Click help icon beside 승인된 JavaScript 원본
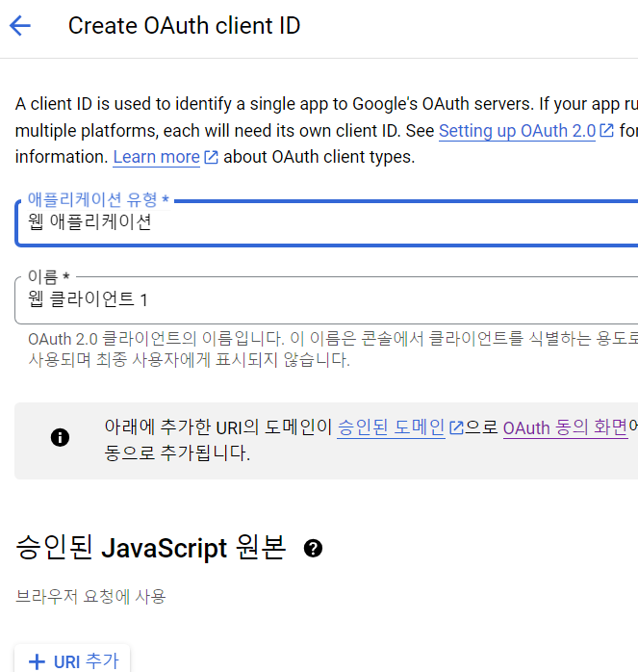This screenshot has height=672, width=638. [313, 548]
